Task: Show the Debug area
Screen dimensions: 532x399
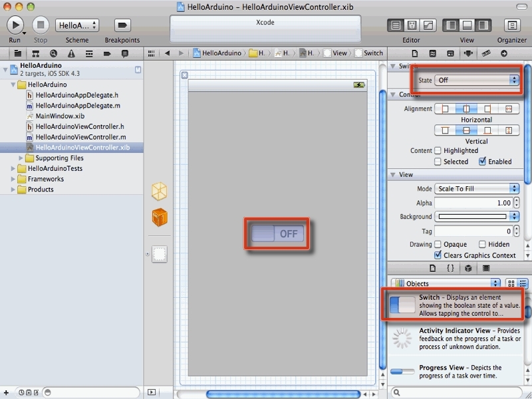Action: pyautogui.click(x=467, y=25)
